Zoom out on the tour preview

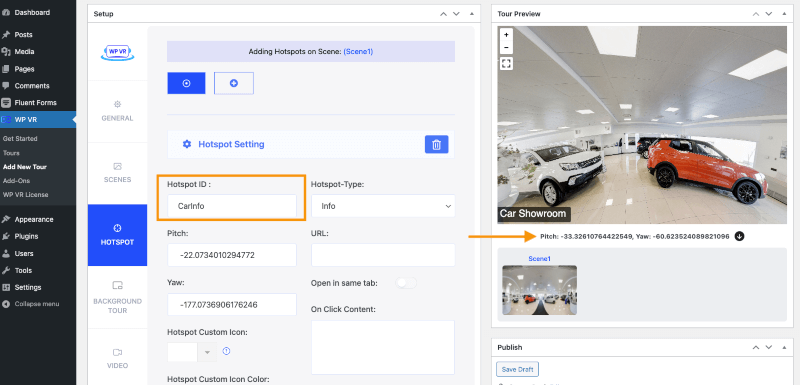point(506,47)
